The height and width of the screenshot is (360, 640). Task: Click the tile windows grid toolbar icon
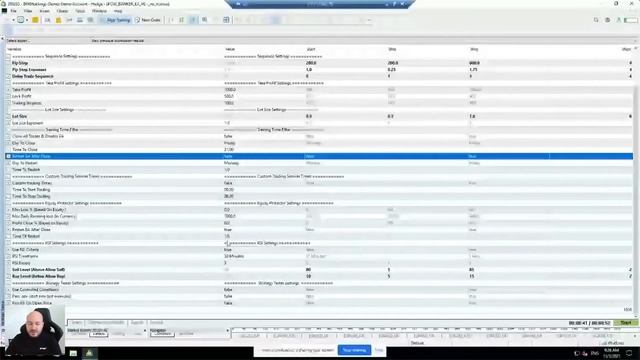226,20
